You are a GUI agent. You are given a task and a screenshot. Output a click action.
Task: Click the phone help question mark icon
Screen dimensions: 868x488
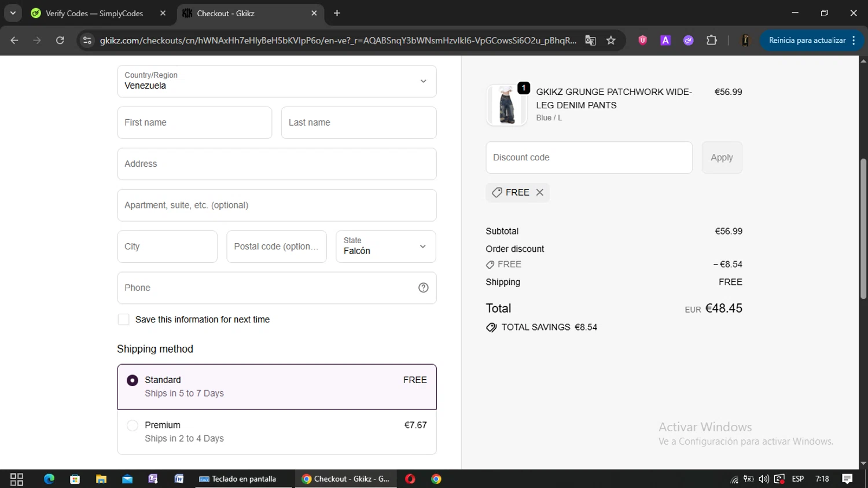point(424,288)
